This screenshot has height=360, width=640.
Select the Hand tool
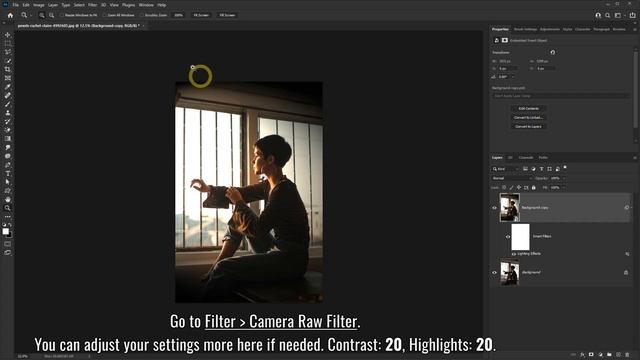pyautogui.click(x=7, y=199)
